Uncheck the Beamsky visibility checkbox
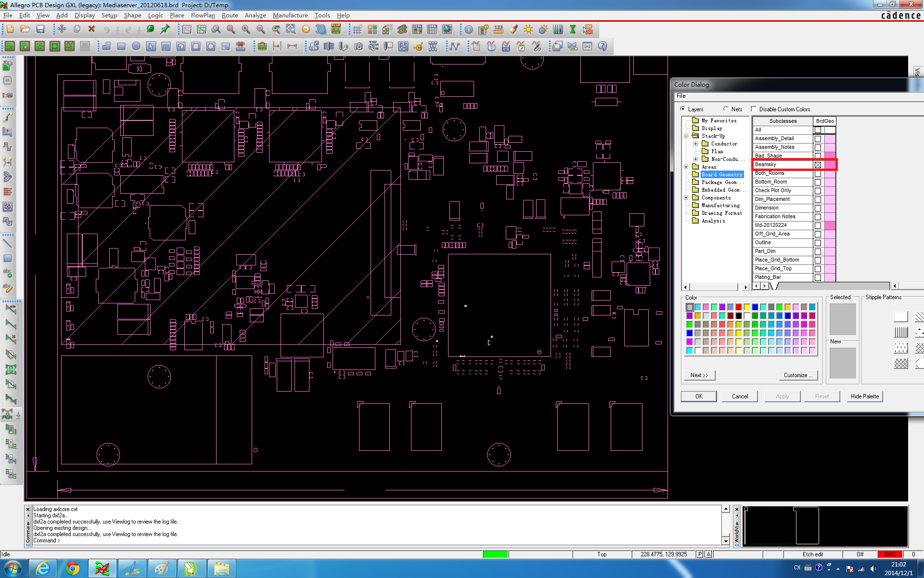 coord(818,165)
